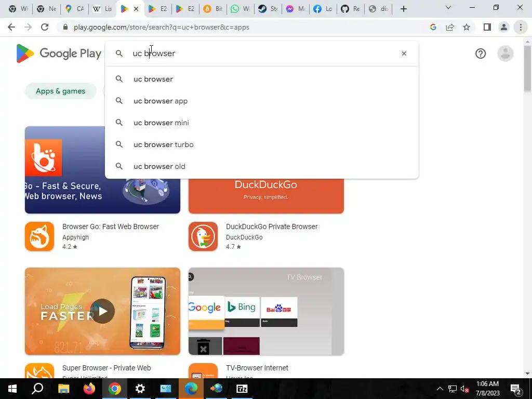Click the Google Play logo

59,54
